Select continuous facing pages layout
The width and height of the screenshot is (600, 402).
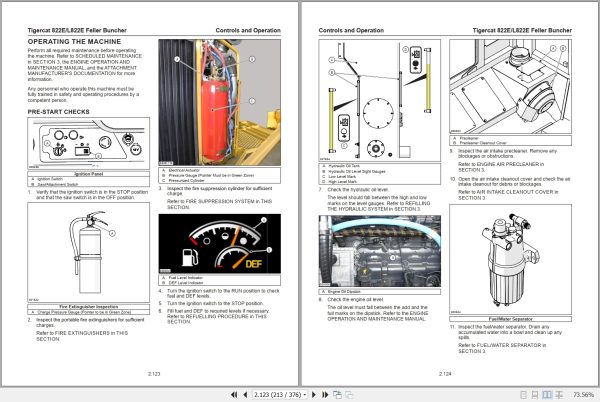click(559, 395)
